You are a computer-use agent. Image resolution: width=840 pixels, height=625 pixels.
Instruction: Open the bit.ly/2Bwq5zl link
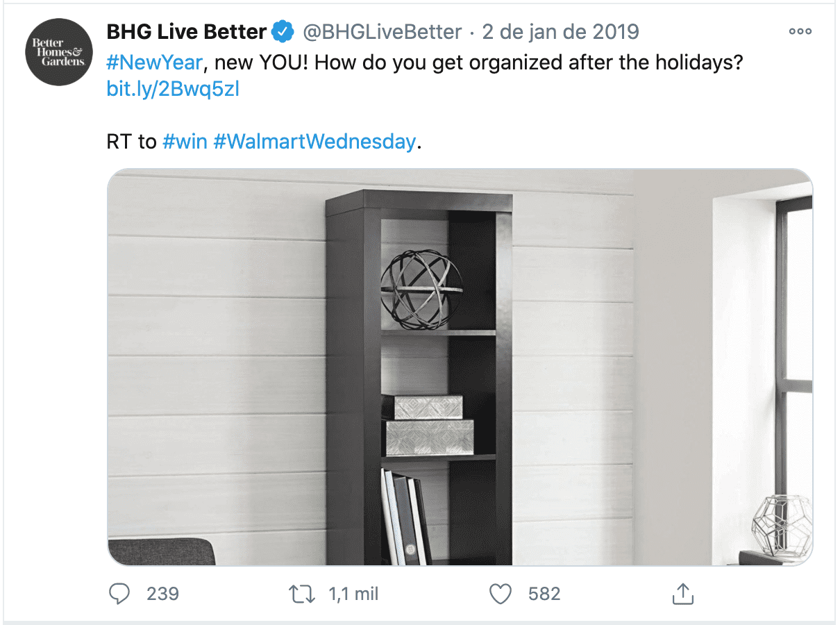(x=173, y=89)
